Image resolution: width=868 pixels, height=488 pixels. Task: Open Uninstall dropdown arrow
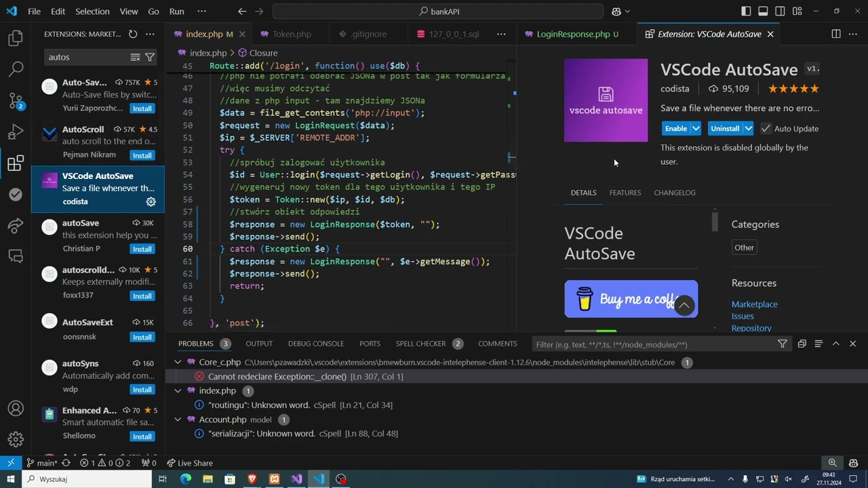pyautogui.click(x=748, y=128)
